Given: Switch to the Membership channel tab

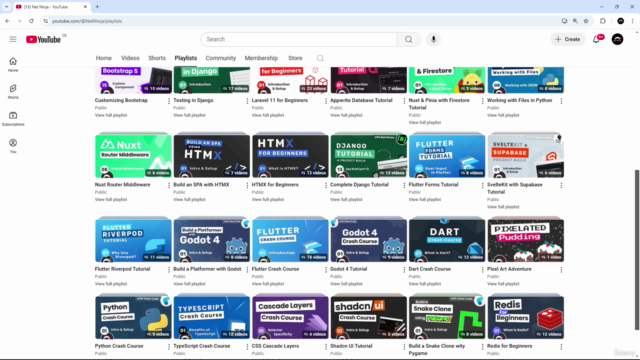Looking at the screenshot, I should point(261,58).
